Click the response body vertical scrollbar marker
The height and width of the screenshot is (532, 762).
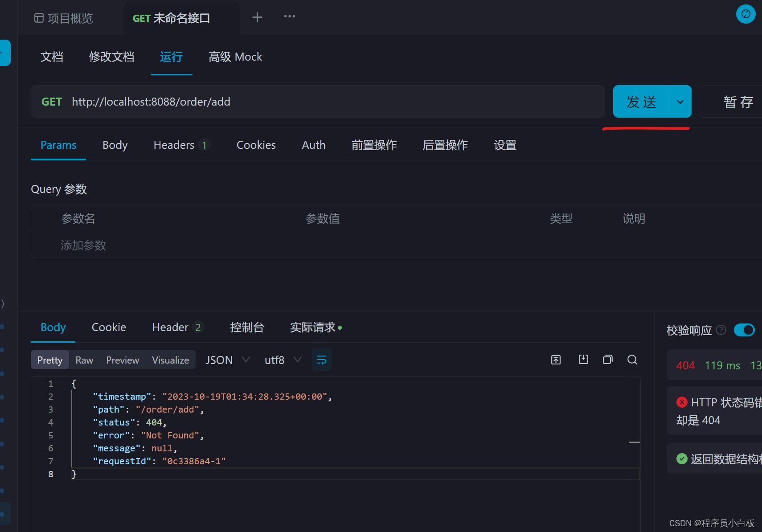click(x=635, y=442)
